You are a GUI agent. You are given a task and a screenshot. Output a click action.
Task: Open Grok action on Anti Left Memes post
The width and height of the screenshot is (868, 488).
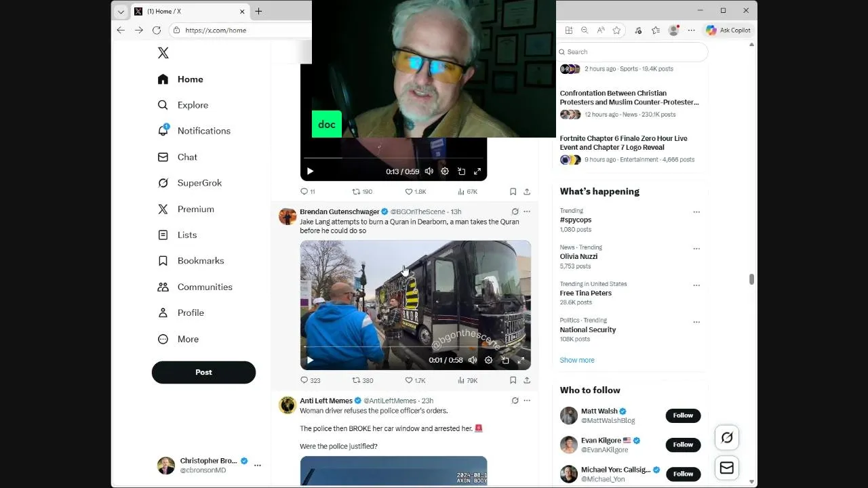[x=515, y=401]
